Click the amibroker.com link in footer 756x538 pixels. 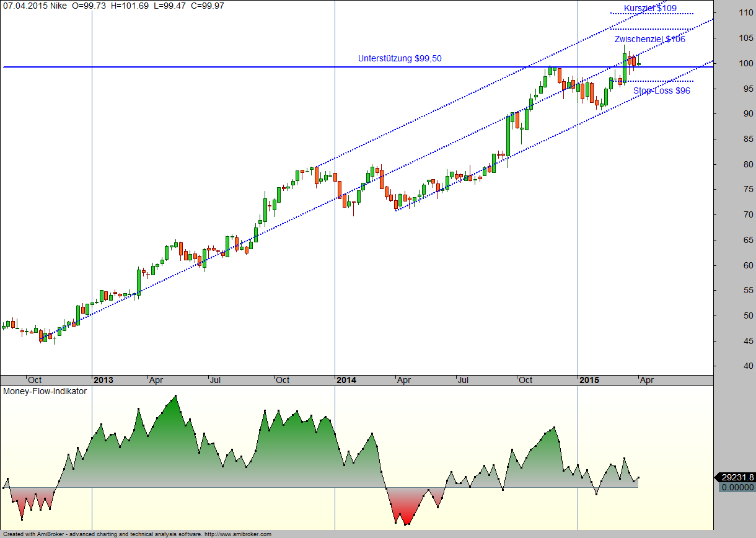point(238,534)
